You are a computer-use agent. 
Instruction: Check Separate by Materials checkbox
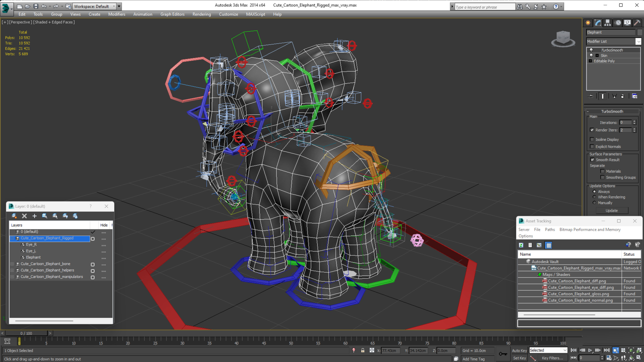click(x=602, y=171)
